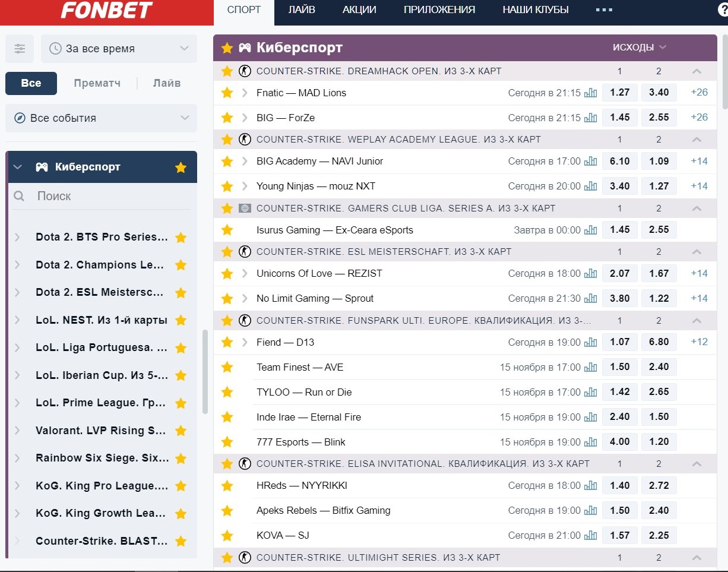Expand Fnatic — MAD Lions match row arrow
Viewport: 728px width, 572px height.
coord(245,93)
